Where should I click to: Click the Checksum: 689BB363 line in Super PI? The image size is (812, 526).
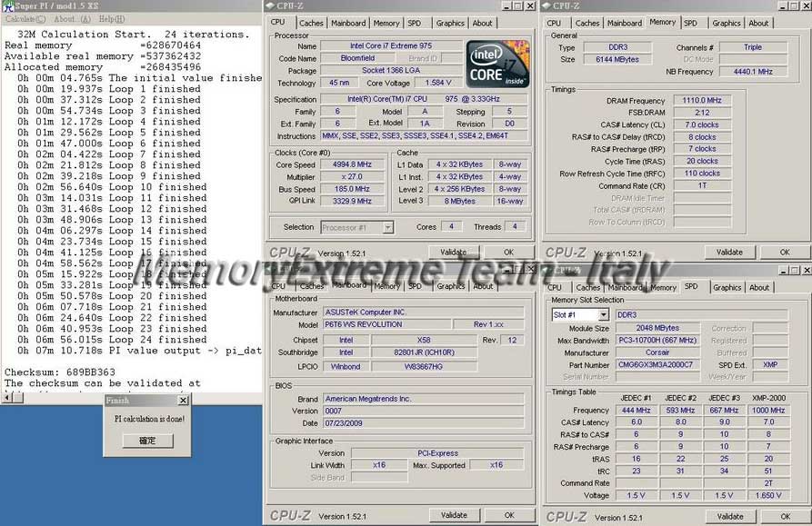coord(60,372)
